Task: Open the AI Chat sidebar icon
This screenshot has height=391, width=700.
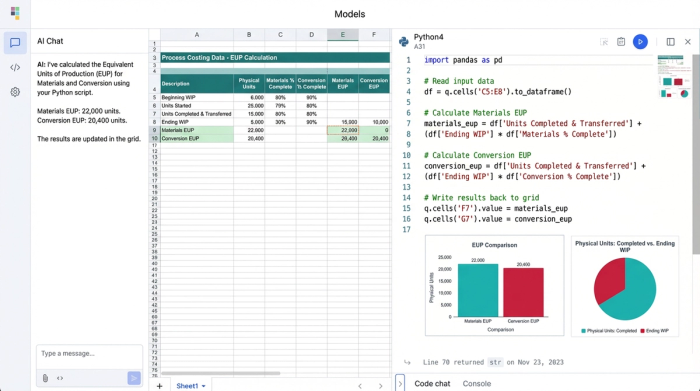Action: coord(15,43)
